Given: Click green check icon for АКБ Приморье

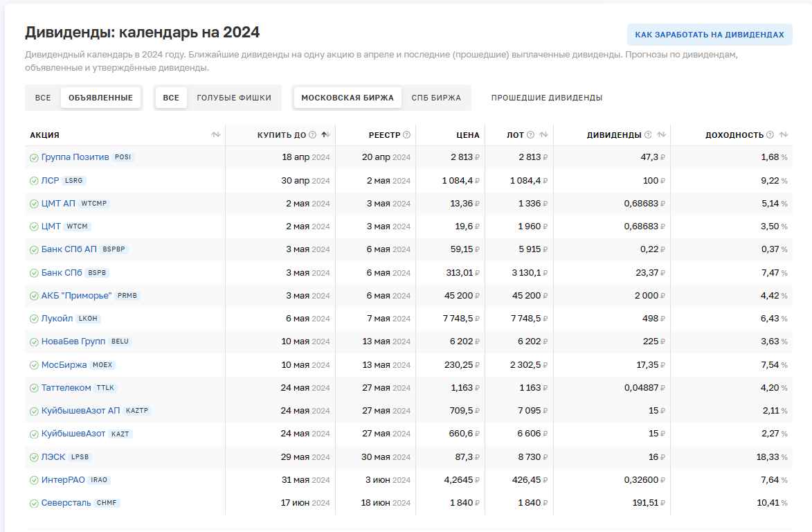Looking at the screenshot, I should 34,296.
